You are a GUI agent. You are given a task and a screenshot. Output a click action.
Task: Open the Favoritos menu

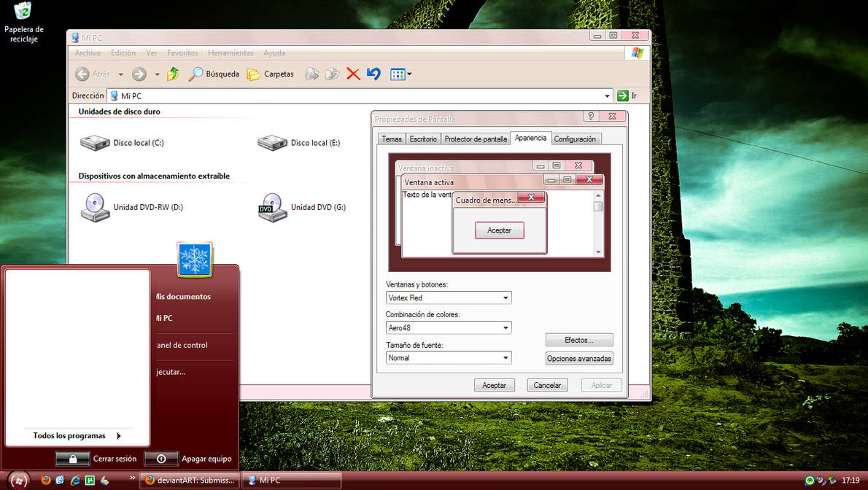(182, 53)
